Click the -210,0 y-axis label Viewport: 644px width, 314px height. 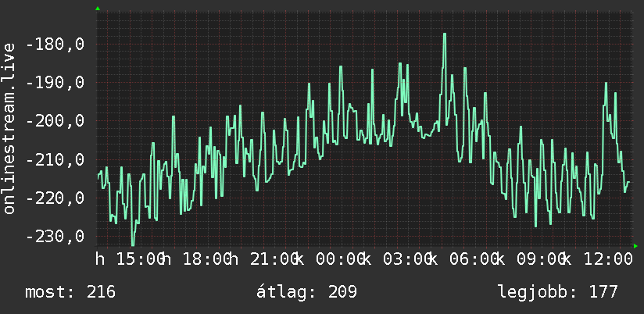55,159
